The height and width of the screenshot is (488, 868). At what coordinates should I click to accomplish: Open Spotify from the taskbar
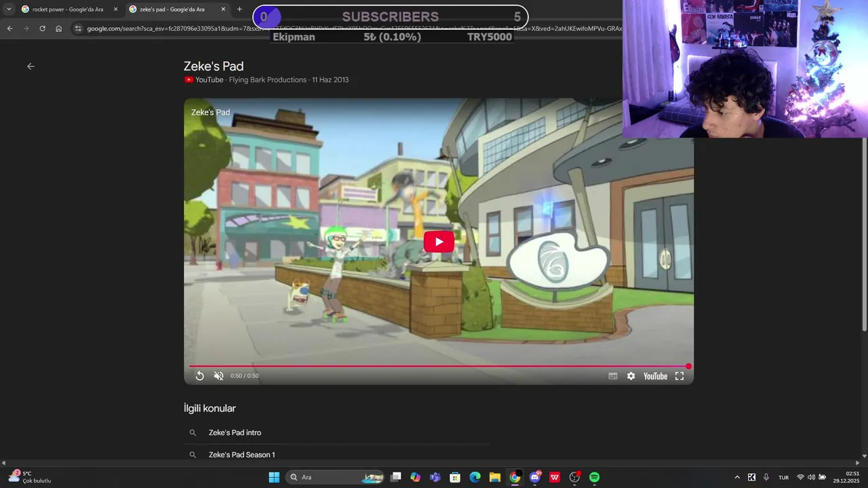(595, 477)
